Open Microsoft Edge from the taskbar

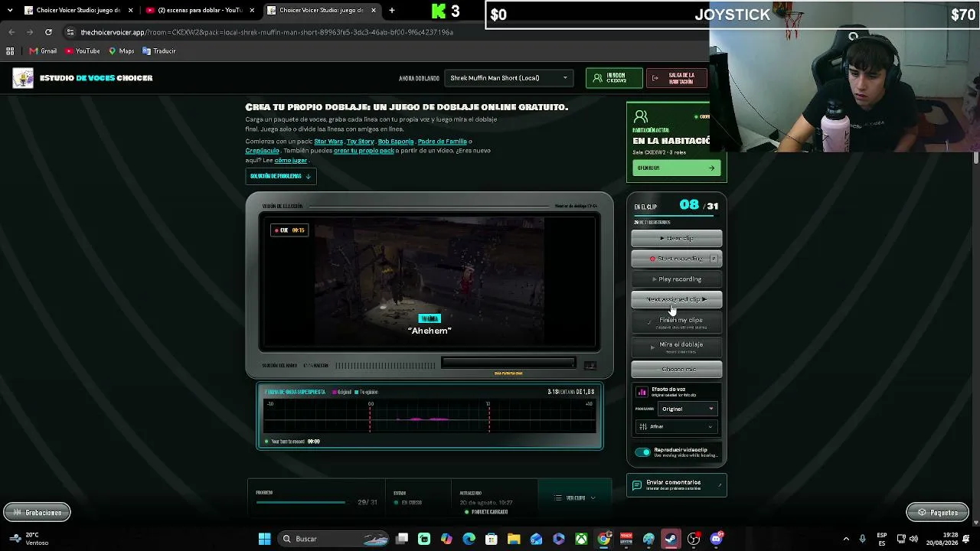tap(469, 539)
